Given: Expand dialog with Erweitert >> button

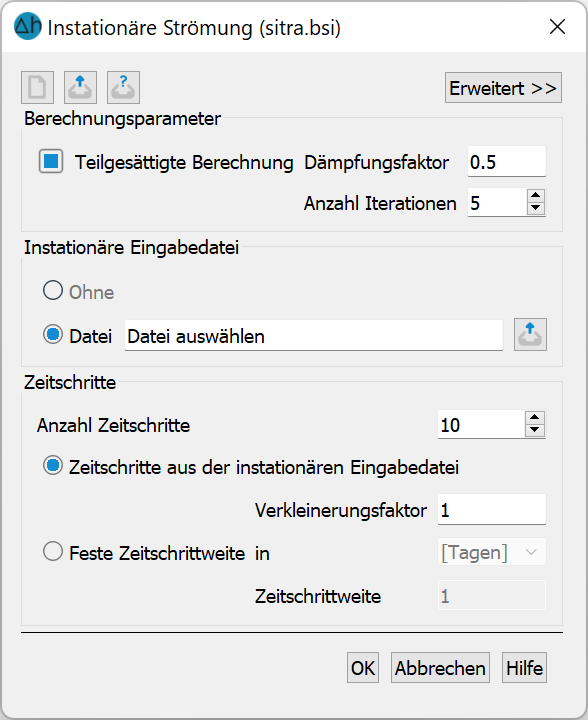Looking at the screenshot, I should click(x=503, y=88).
